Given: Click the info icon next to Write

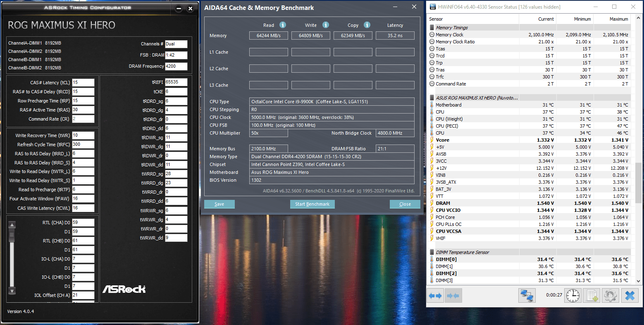Looking at the screenshot, I should pyautogui.click(x=326, y=25).
